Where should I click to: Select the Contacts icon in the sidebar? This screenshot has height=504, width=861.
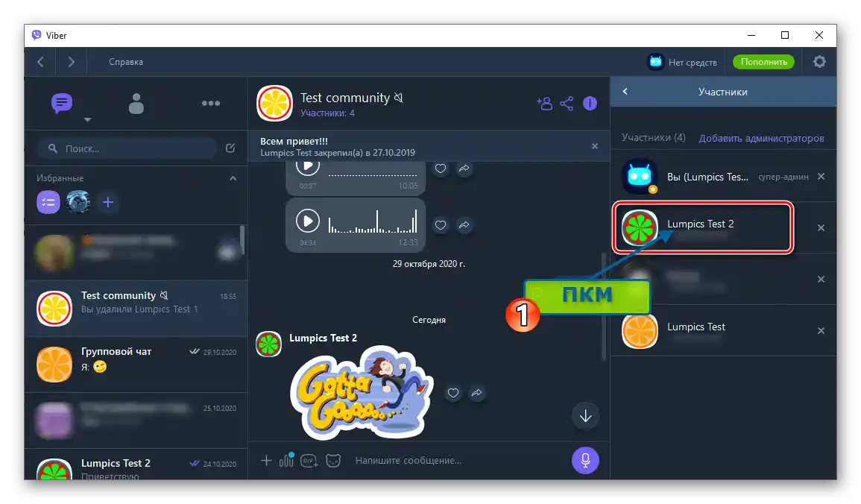tap(136, 103)
